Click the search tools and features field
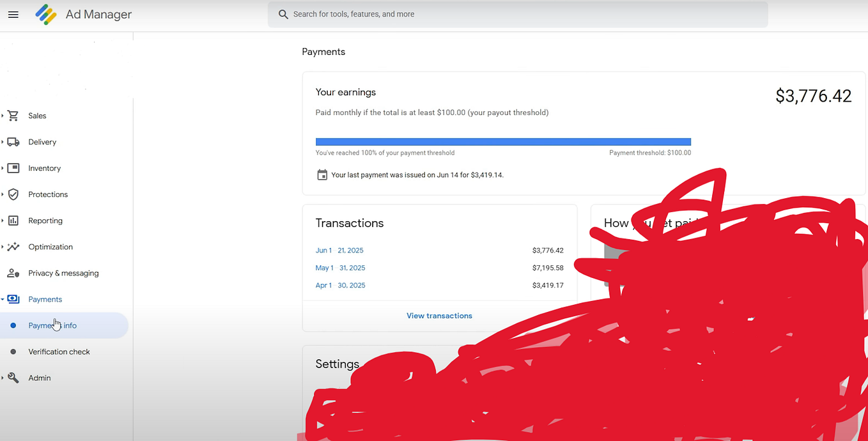Viewport: 868px width, 441px height. [518, 13]
